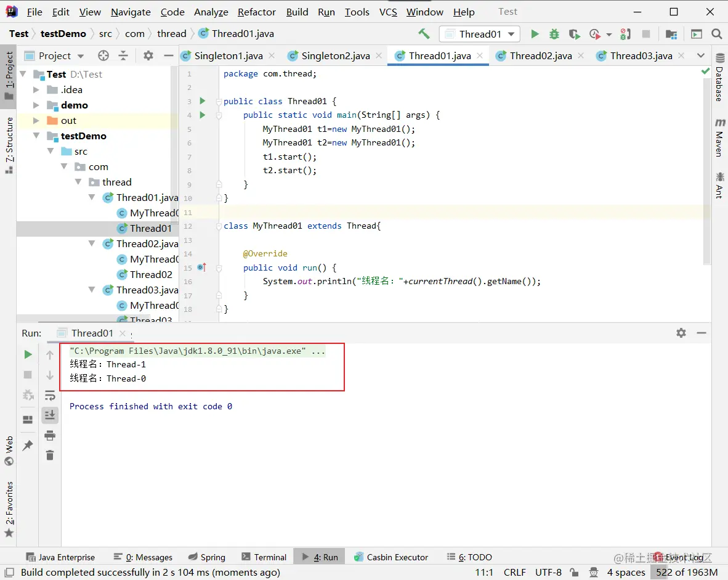
Task: Open the Casbin Executor tool window
Action: (x=391, y=557)
